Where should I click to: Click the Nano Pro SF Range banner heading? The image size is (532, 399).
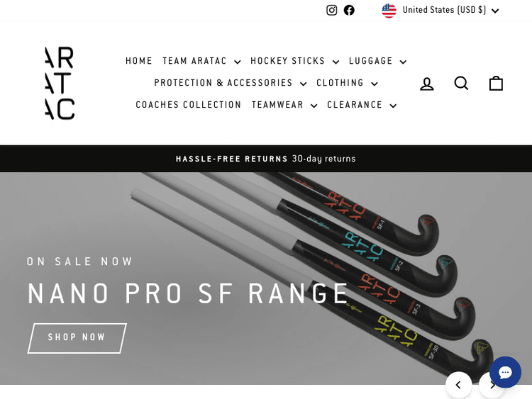click(188, 293)
